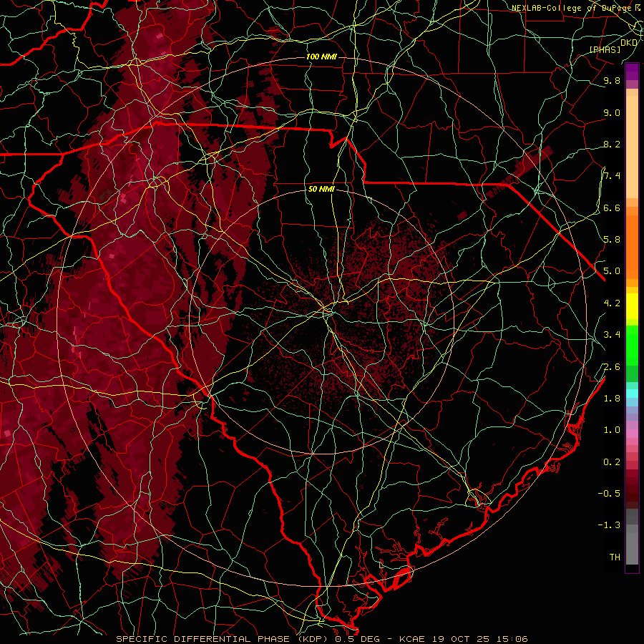The image size is (644, 644).
Task: Click the yellow segment of the color bar
Action: (632, 306)
